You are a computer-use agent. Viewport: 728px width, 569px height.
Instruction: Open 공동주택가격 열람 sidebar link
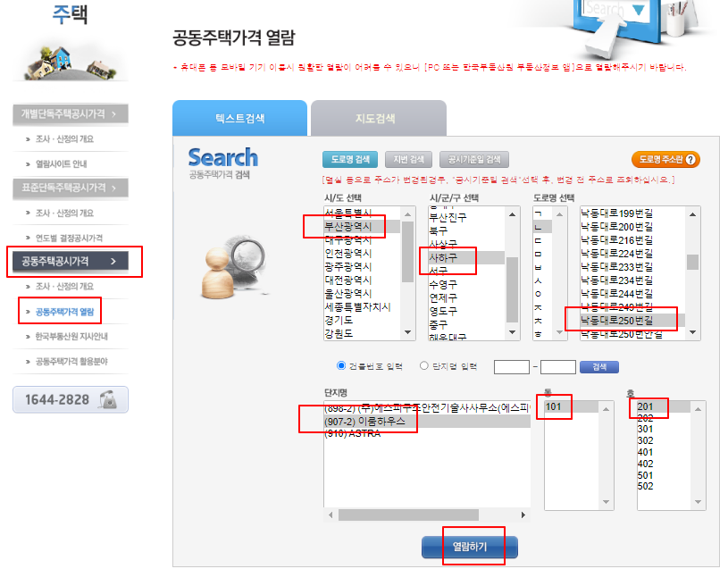pyautogui.click(x=64, y=312)
